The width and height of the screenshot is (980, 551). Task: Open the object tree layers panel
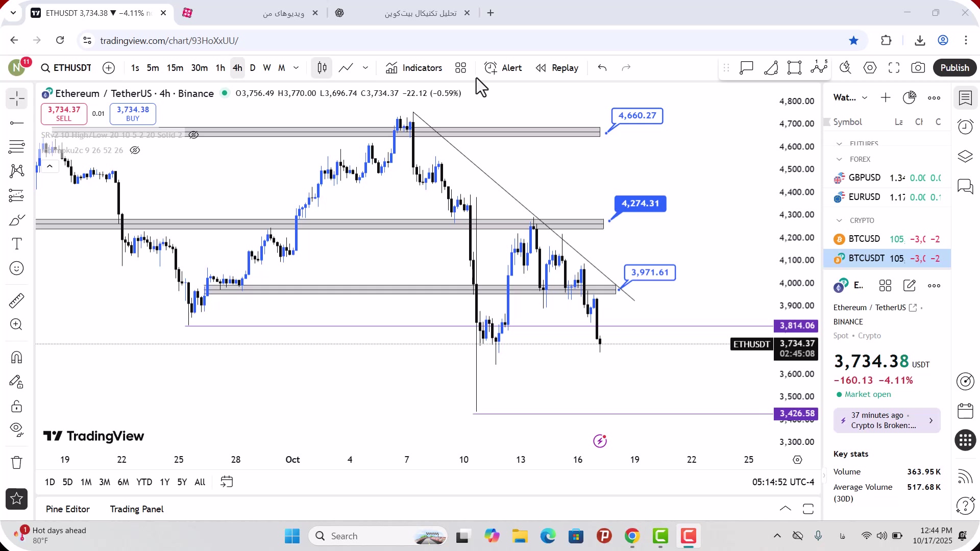click(965, 156)
